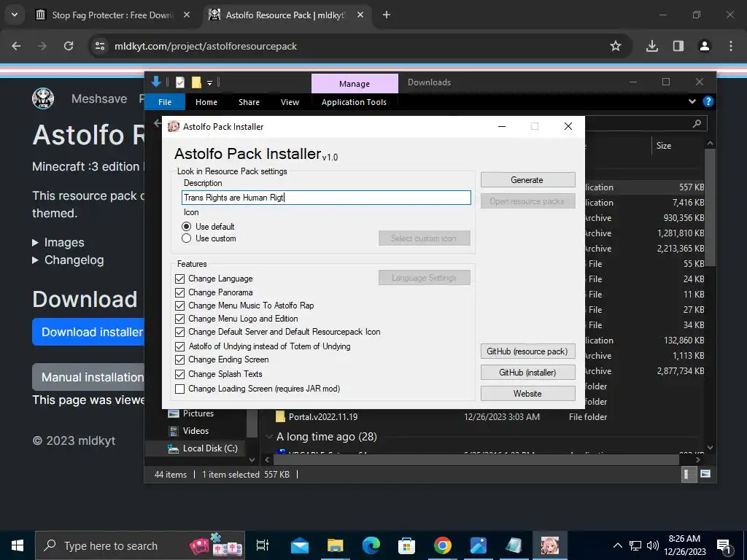Launch Microsoft Edge from taskbar
Image resolution: width=747 pixels, height=560 pixels.
pyautogui.click(x=371, y=545)
